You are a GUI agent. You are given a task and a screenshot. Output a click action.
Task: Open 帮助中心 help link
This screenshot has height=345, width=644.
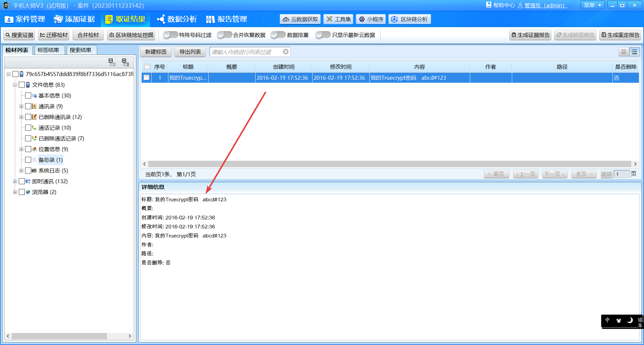(500, 5)
